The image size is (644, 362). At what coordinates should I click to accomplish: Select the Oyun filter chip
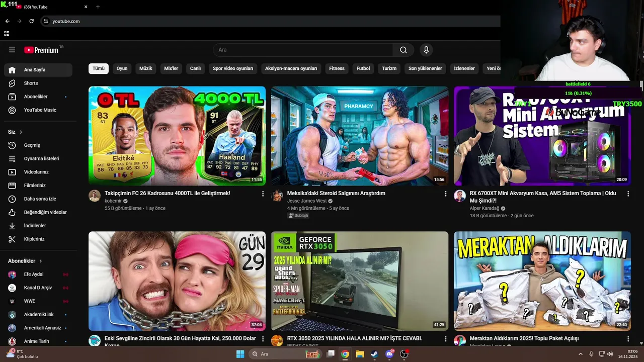click(x=122, y=68)
